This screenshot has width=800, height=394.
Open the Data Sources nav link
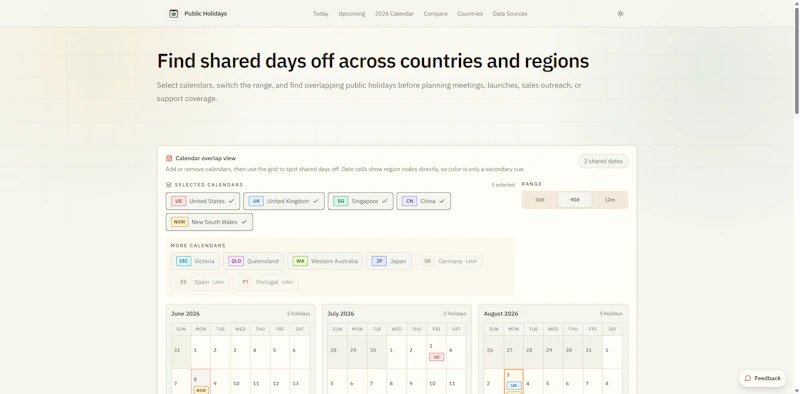point(510,14)
